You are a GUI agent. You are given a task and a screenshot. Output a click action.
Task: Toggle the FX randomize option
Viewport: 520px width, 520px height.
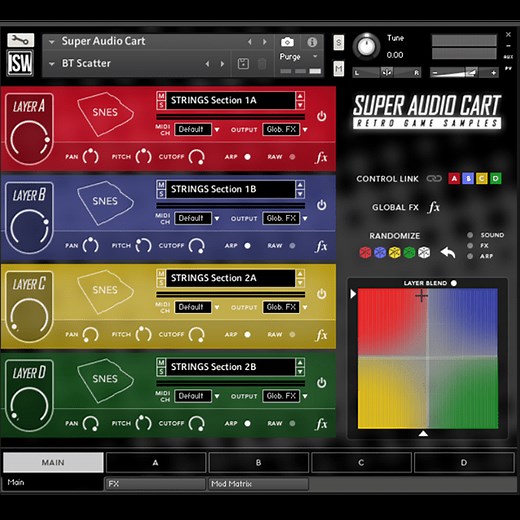(x=470, y=246)
